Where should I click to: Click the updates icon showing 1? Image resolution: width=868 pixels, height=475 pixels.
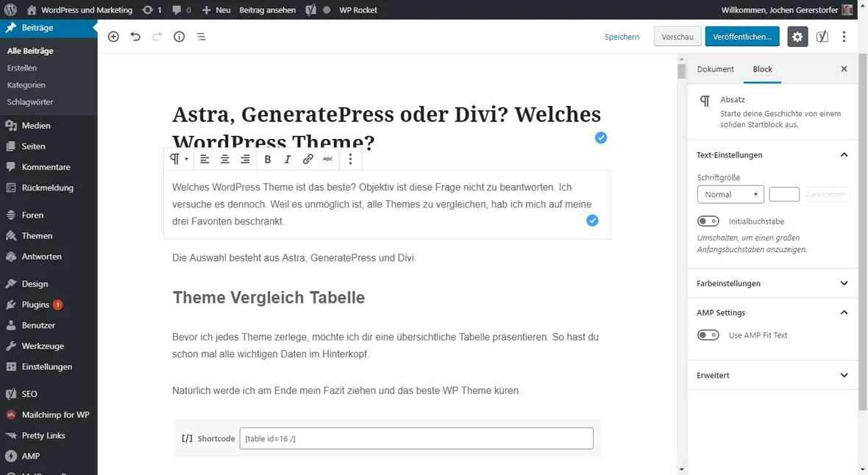coord(152,10)
